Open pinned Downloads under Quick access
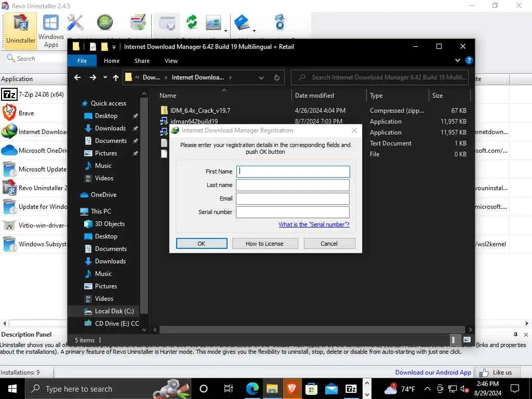Image resolution: width=532 pixels, height=399 pixels. (110, 128)
